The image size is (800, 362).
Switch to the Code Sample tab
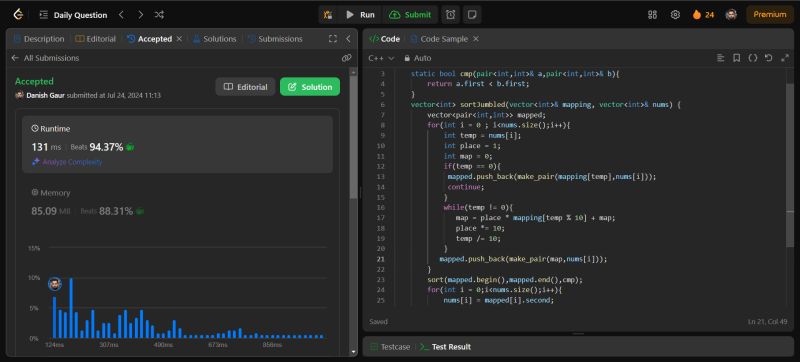point(439,39)
